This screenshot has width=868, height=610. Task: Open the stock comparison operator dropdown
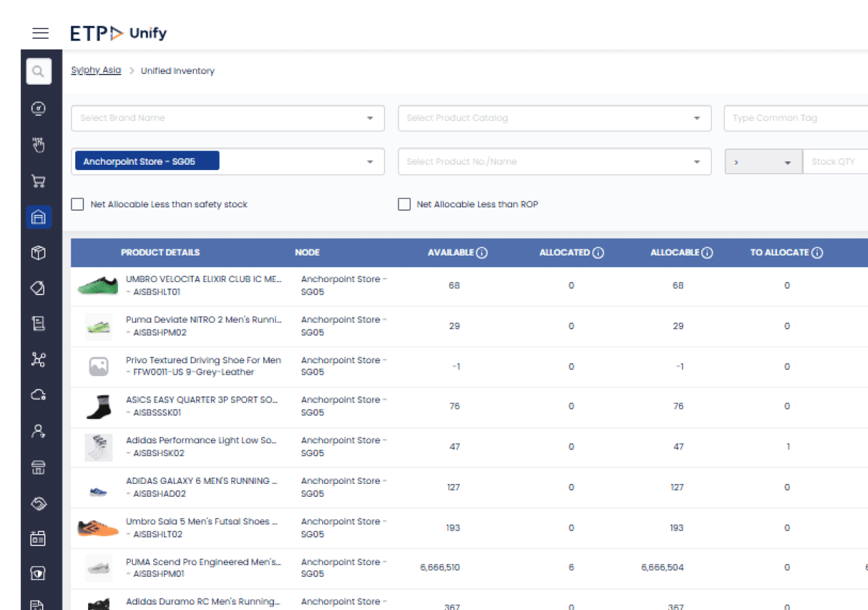point(763,162)
